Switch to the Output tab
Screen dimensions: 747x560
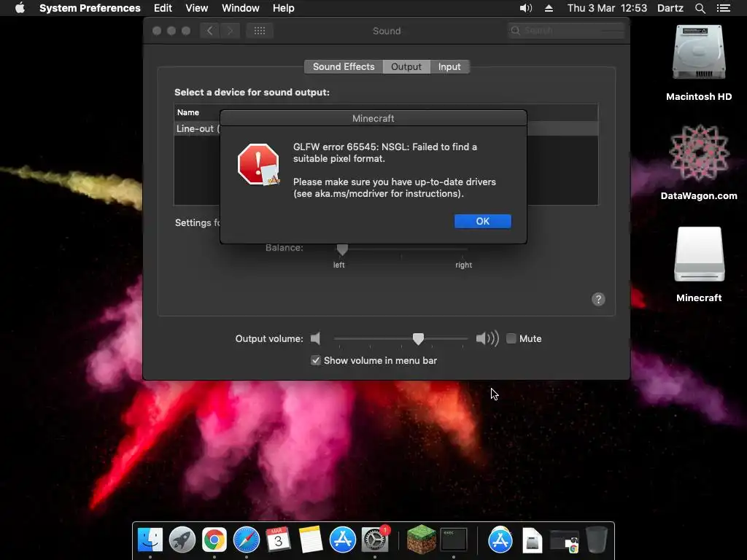(x=406, y=66)
